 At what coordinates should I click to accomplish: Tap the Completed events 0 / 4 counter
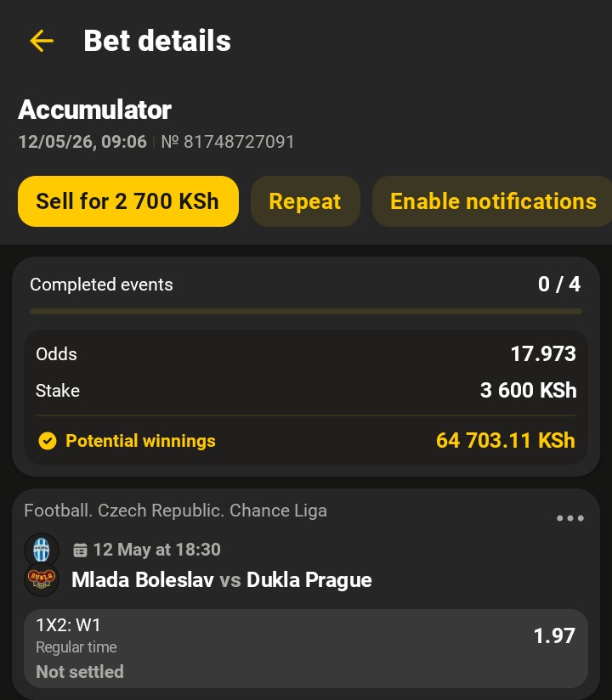[559, 285]
